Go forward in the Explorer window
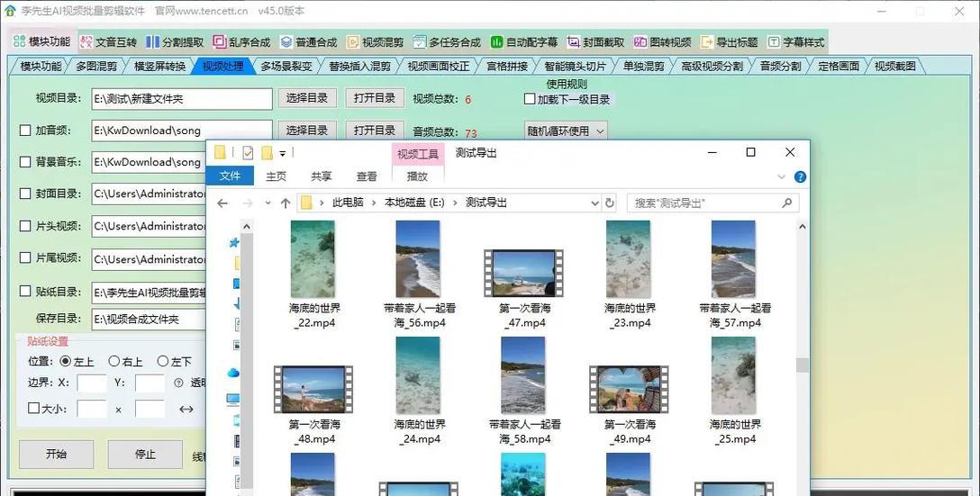The height and width of the screenshot is (496, 980). [x=248, y=203]
